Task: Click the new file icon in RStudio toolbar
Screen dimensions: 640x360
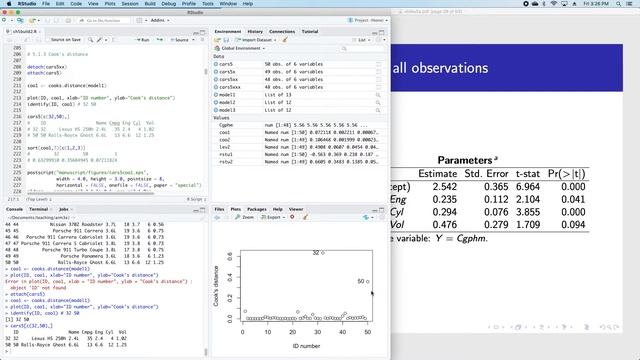Action: click(5, 20)
